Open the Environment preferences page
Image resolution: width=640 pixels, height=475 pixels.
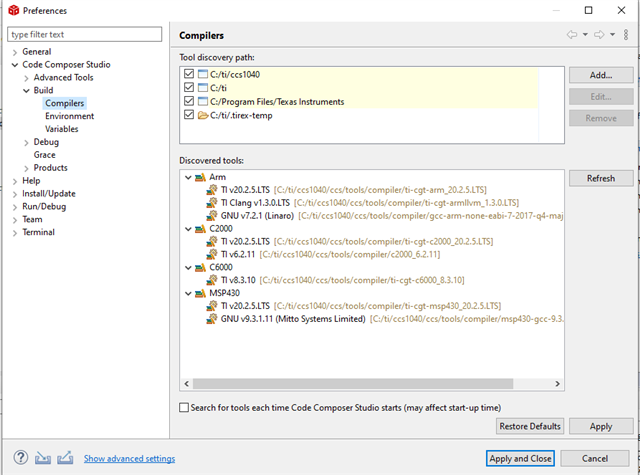coord(69,116)
